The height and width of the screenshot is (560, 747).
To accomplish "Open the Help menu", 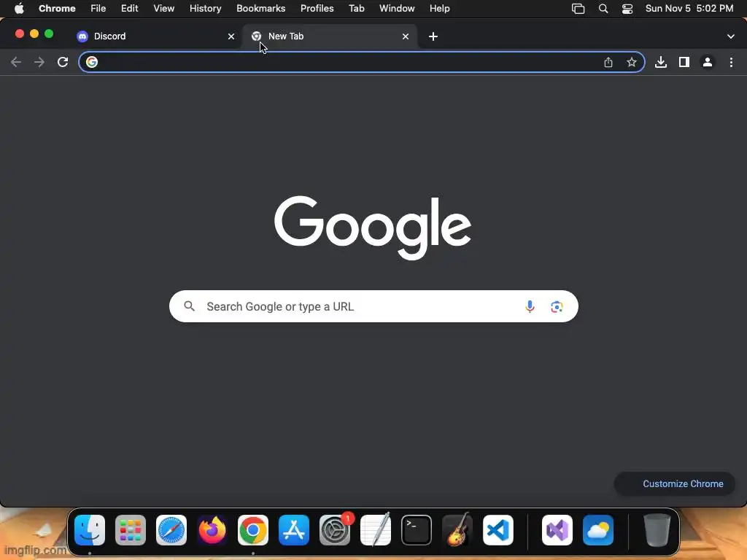I will (x=439, y=8).
